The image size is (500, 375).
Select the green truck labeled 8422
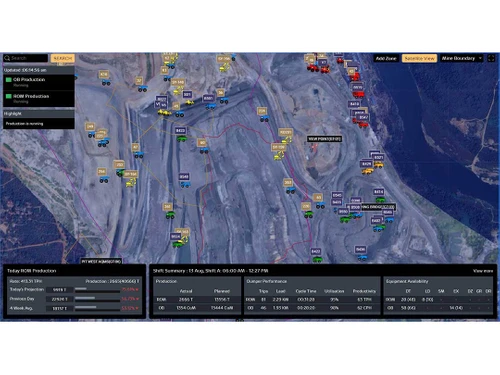tap(317, 259)
